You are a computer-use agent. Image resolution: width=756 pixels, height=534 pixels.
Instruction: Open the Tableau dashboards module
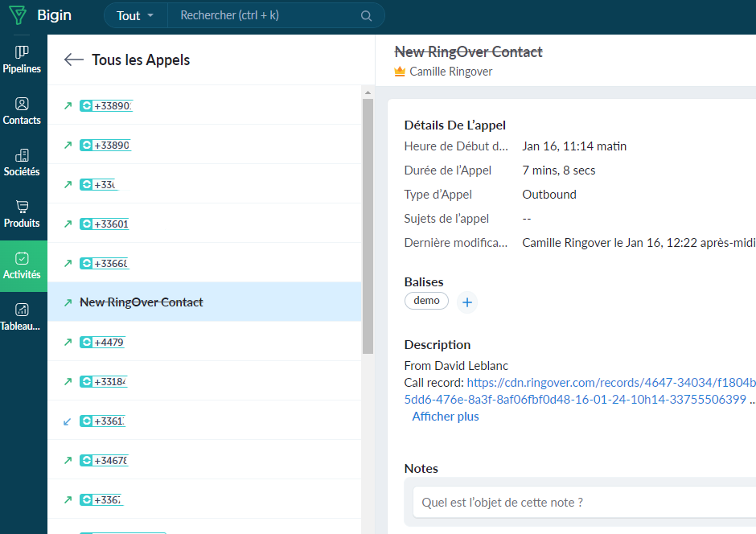[x=22, y=318]
